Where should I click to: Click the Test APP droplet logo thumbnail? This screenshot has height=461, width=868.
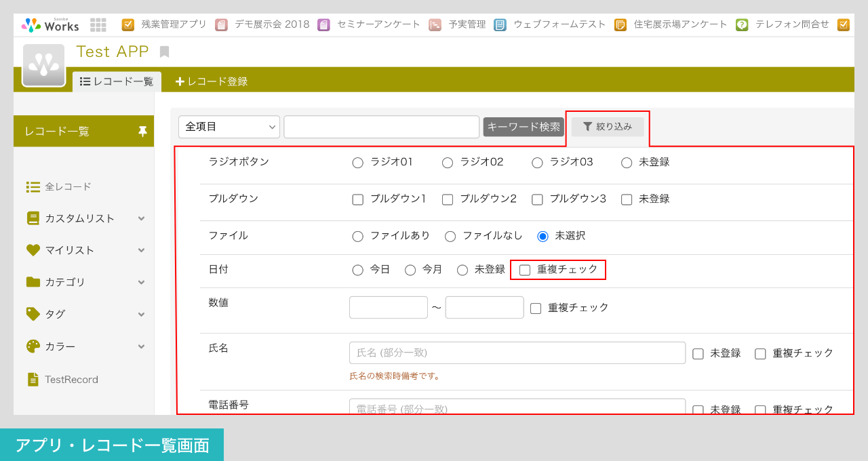point(43,66)
